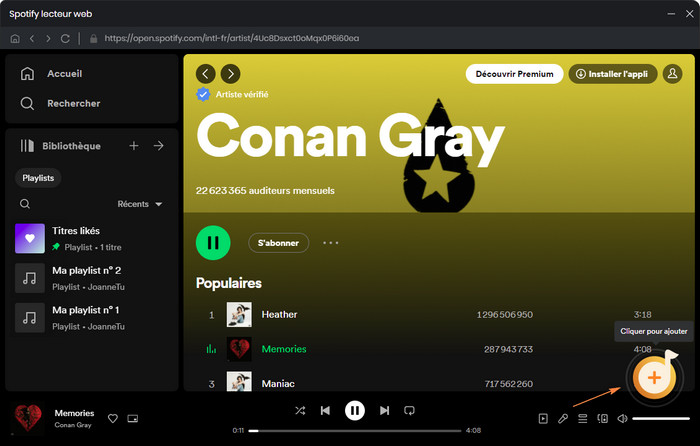Like the song Memories with heart icon
This screenshot has width=700, height=446.
(113, 418)
